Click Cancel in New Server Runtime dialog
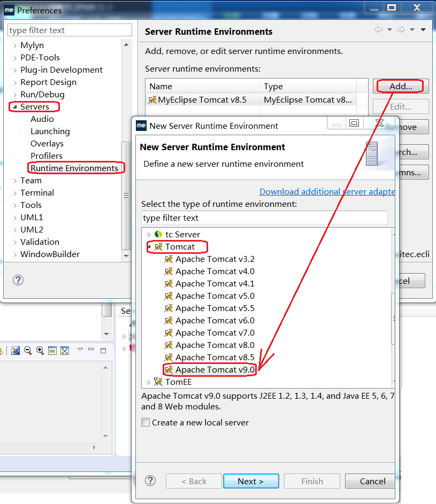This screenshot has height=504, width=436. 370,481
